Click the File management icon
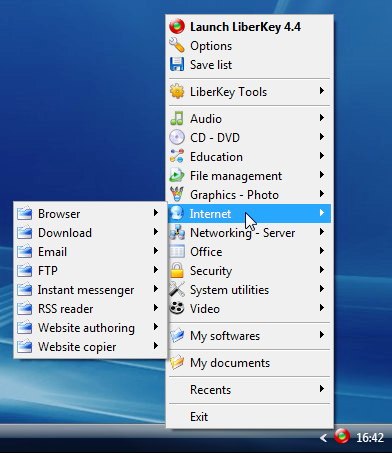This screenshot has width=392, height=453. pos(177,175)
